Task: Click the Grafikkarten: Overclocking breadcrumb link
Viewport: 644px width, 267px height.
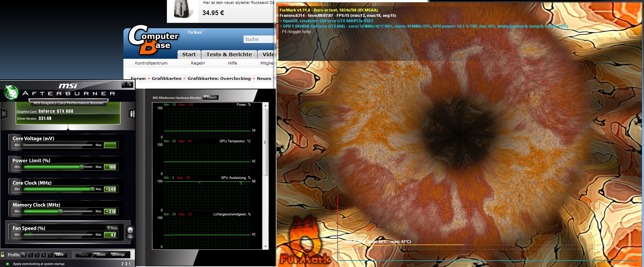Action: 219,78
